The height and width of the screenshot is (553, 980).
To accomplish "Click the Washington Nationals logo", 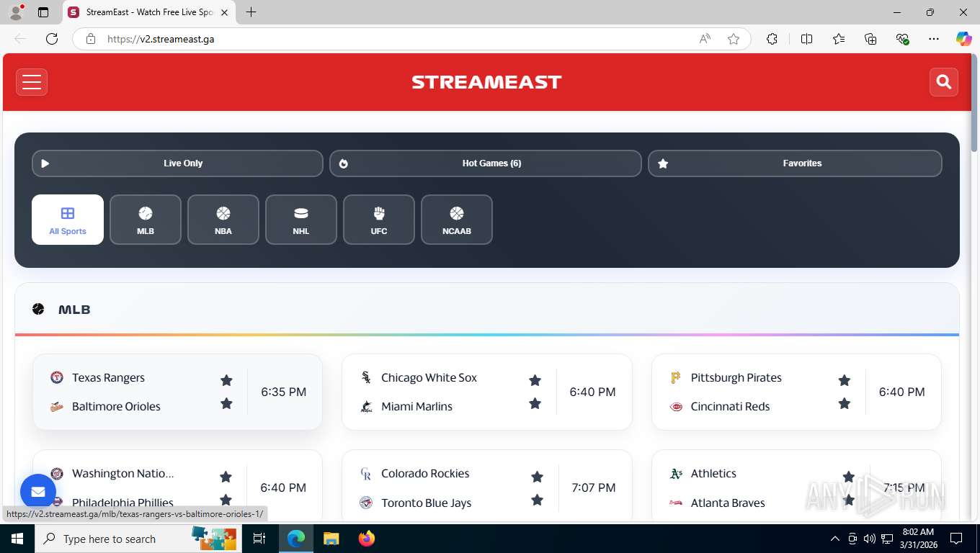I will [57, 474].
